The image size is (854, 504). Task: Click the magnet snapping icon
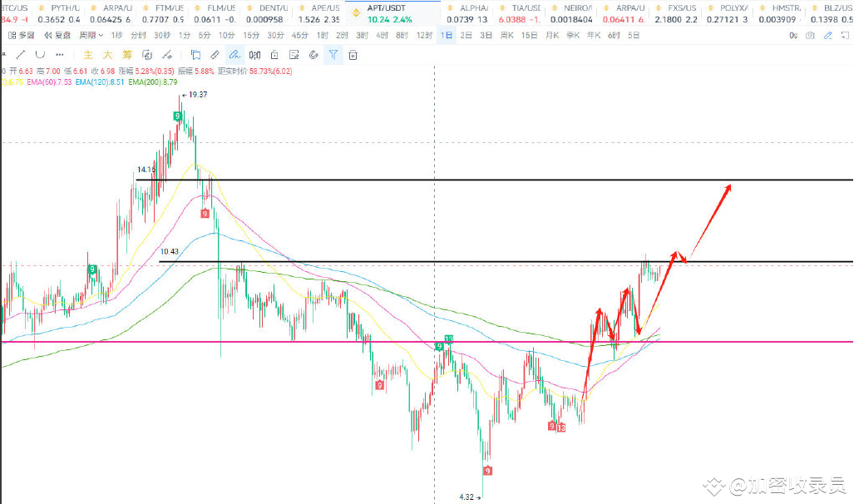(314, 54)
